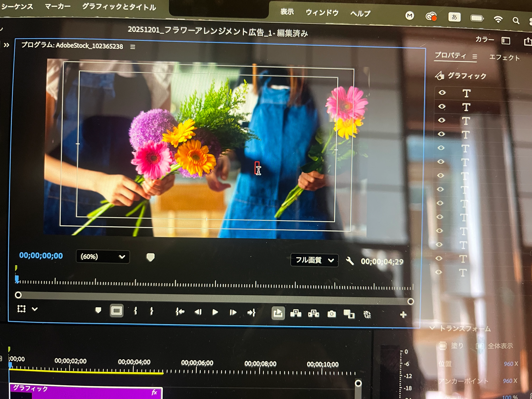Open Creative Cloud menu bar icon

(x=431, y=17)
